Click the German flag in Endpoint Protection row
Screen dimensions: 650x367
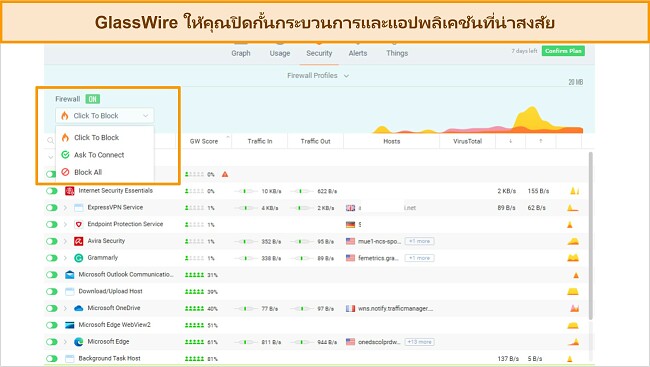351,224
